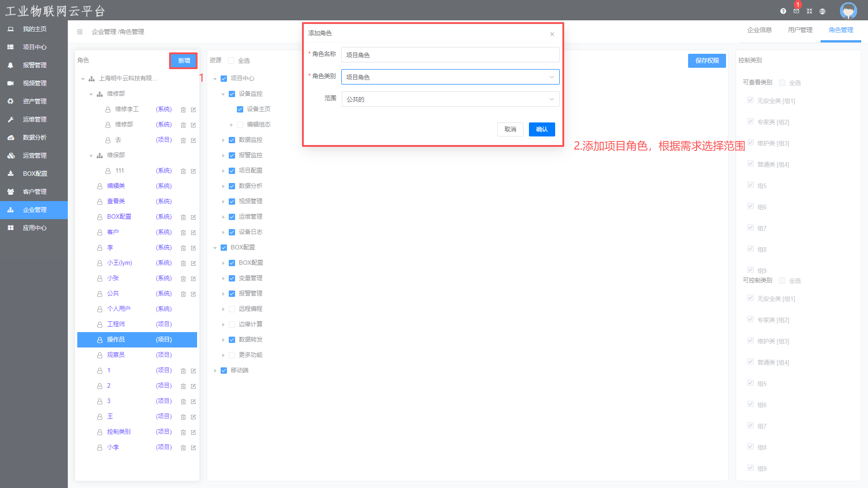Viewport: 868px width, 488px height.
Task: Click the help question mark icon
Action: click(x=783, y=11)
